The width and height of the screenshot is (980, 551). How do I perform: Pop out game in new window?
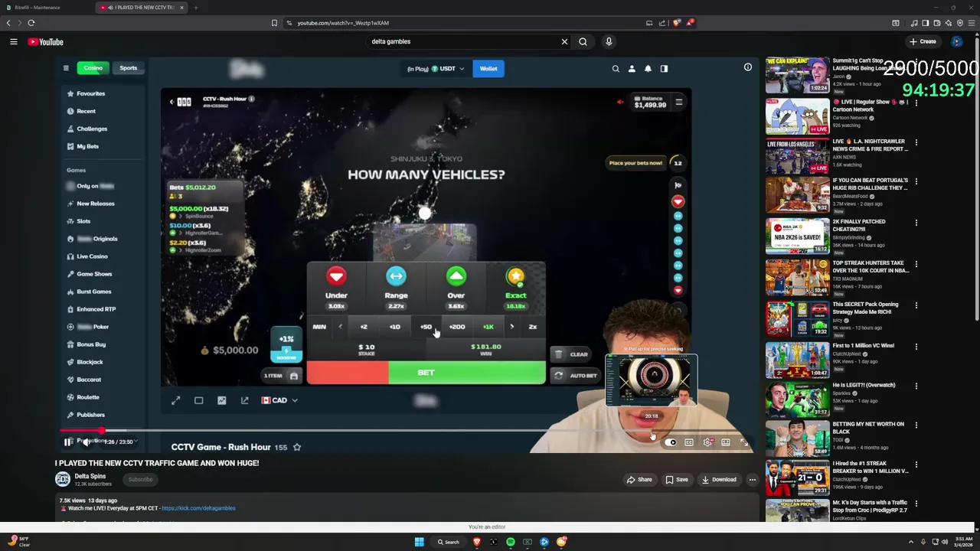244,400
